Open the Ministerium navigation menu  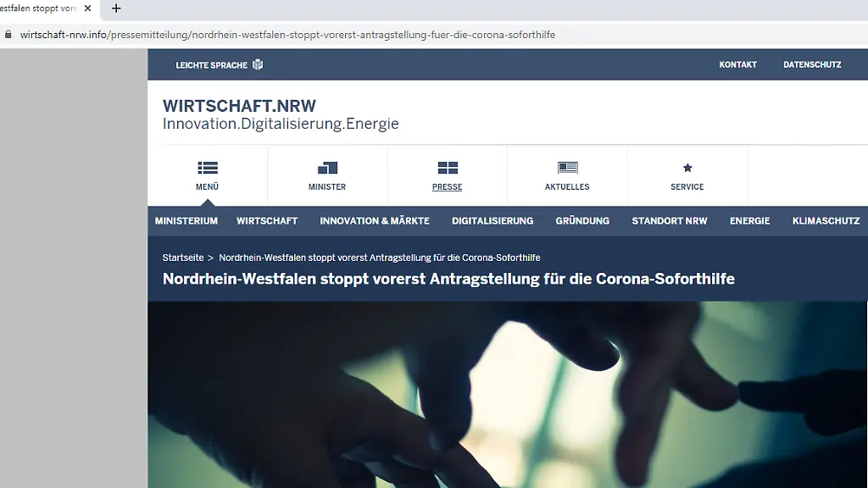(186, 221)
